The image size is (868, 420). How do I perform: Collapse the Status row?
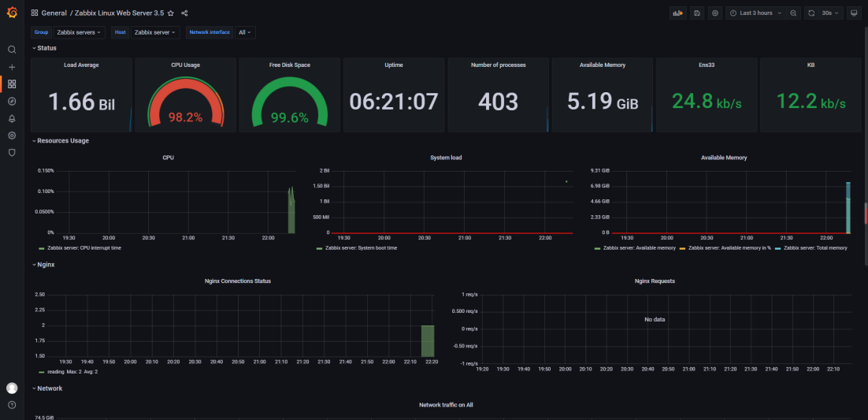click(x=44, y=48)
